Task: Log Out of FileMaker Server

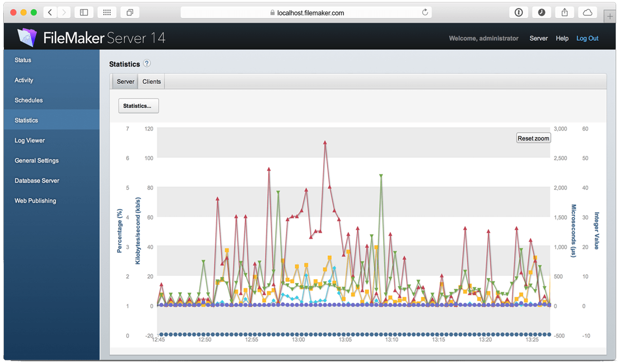Action: [587, 38]
